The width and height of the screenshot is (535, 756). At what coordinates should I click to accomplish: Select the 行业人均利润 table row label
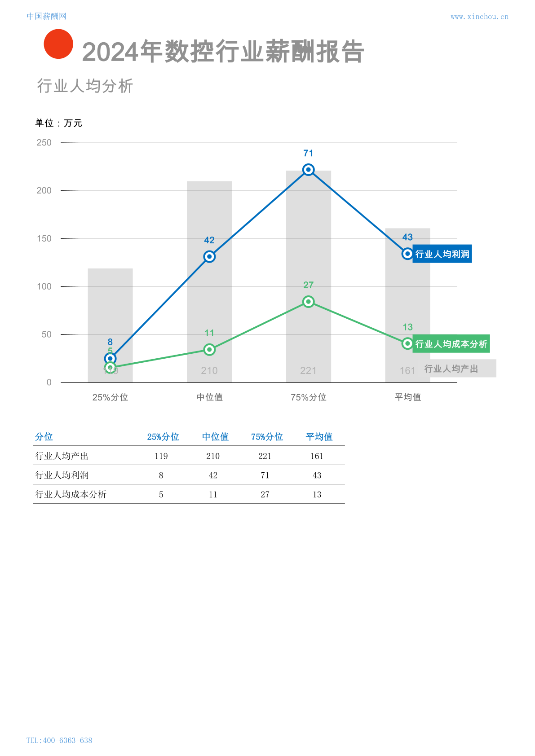coord(62,475)
